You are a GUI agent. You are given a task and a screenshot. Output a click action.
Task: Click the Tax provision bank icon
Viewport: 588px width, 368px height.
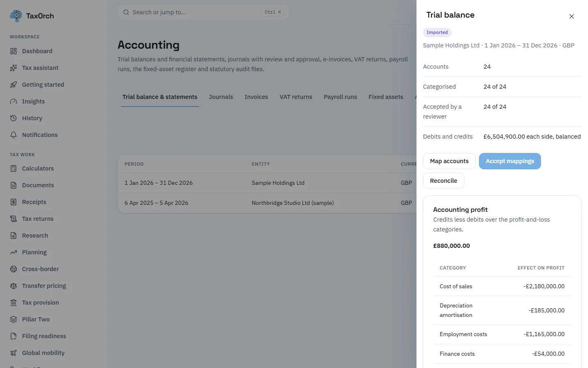[13, 303]
